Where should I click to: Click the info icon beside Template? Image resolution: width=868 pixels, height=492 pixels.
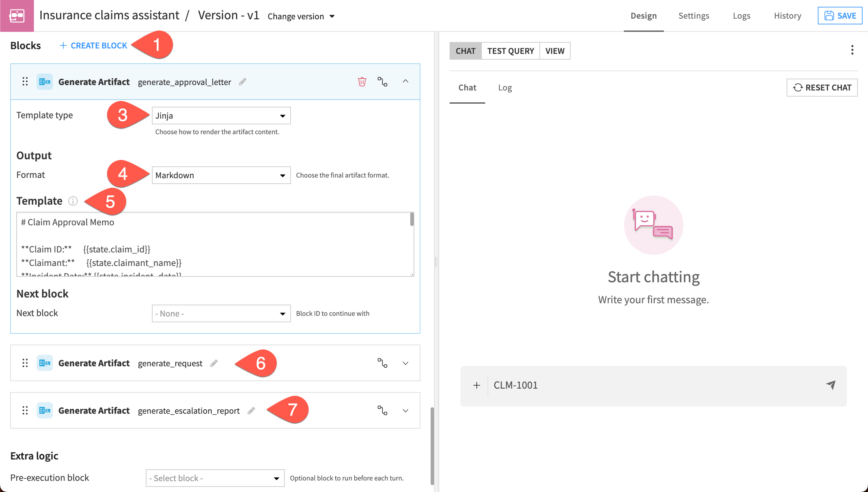click(x=73, y=201)
